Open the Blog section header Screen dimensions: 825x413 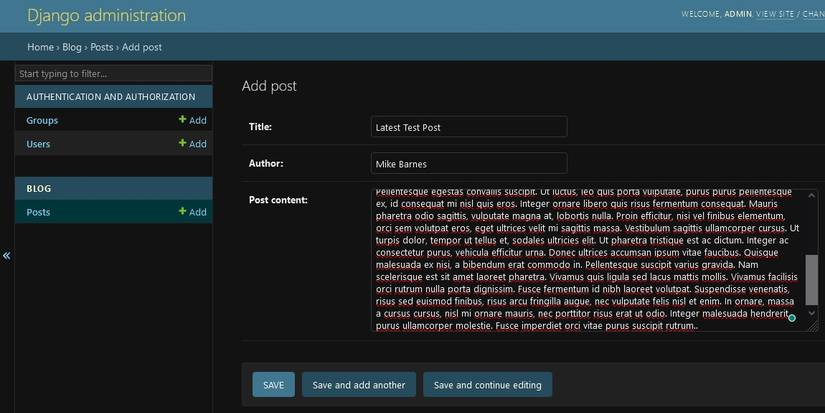(39, 188)
